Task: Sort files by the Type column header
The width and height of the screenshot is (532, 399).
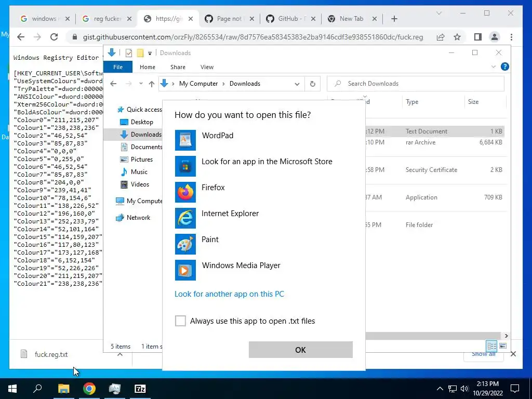Action: point(433,102)
